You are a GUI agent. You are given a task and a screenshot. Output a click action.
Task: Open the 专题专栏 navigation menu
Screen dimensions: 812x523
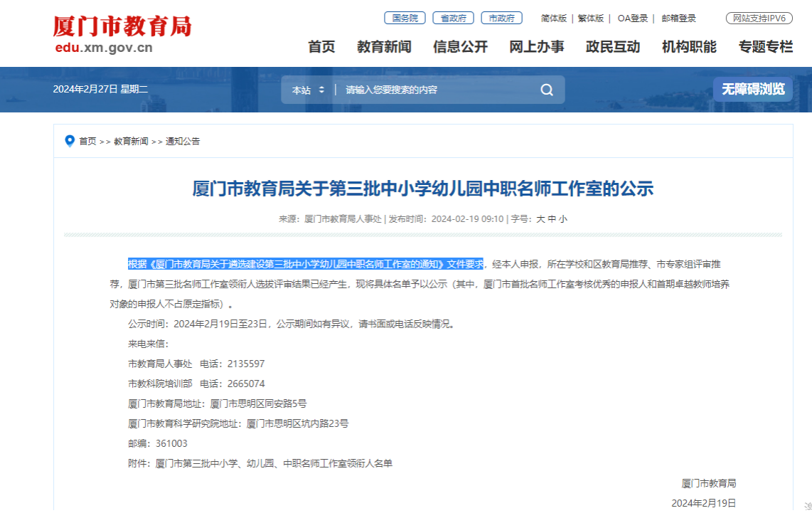(x=765, y=47)
